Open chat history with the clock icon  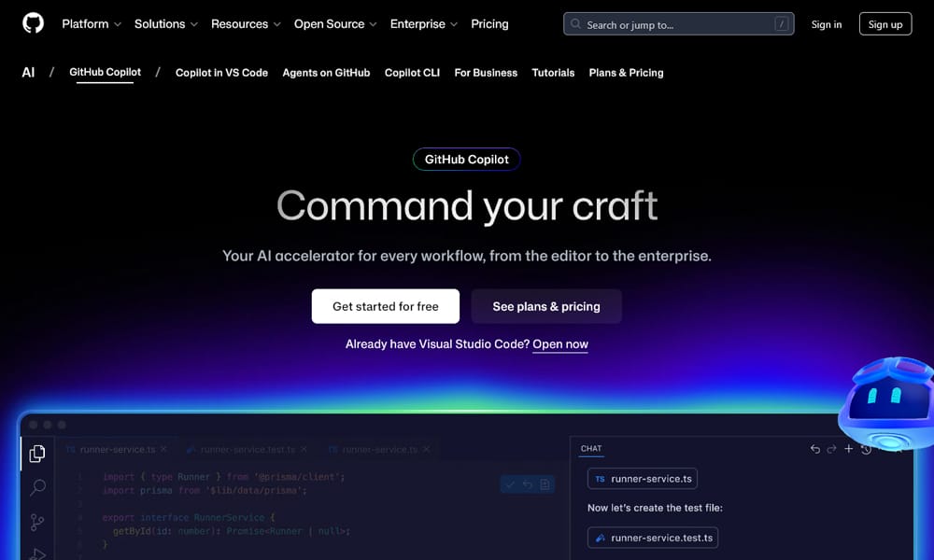click(x=866, y=449)
